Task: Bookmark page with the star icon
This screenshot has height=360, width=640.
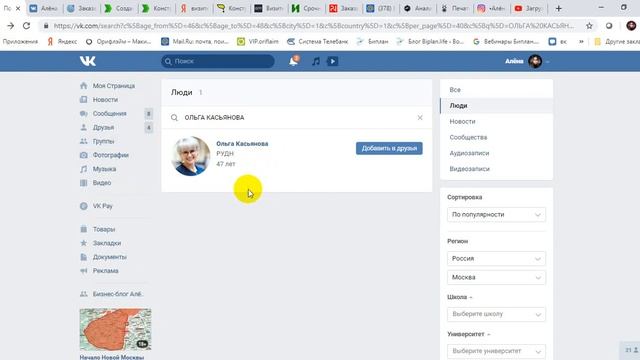Action: pos(589,26)
